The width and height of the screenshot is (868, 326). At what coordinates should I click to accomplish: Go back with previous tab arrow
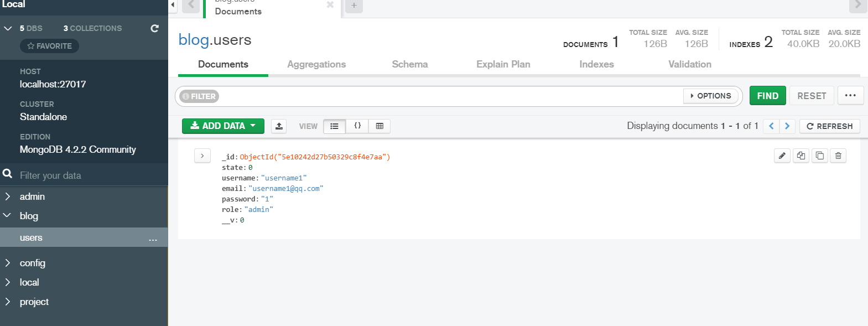[x=191, y=5]
